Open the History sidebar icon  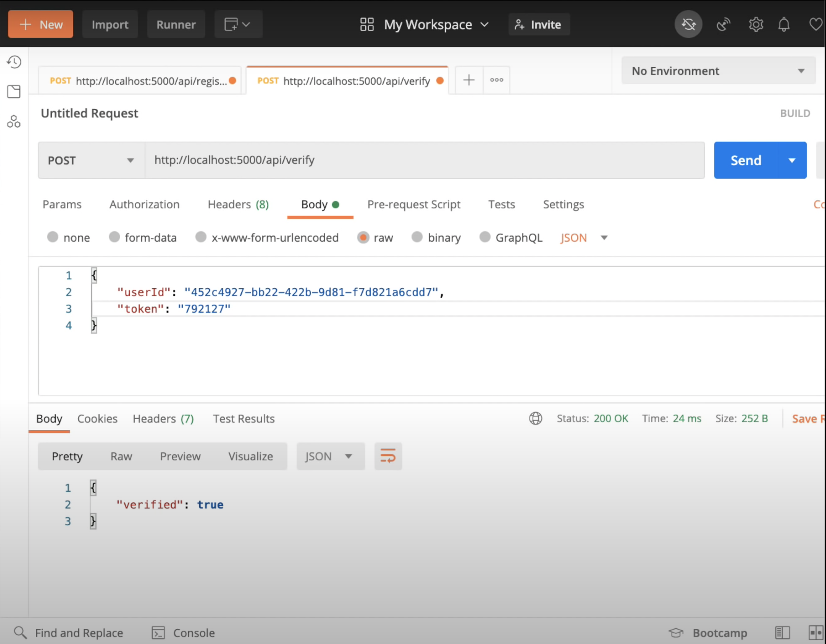(14, 62)
